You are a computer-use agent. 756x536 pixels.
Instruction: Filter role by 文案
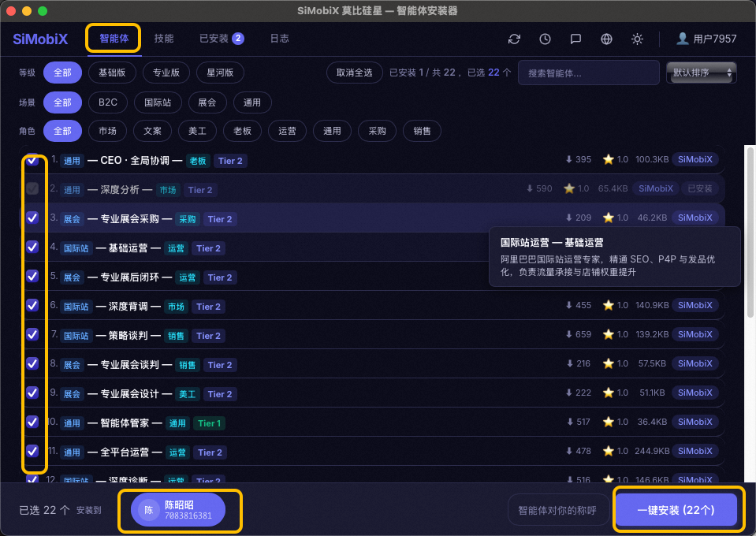point(152,131)
